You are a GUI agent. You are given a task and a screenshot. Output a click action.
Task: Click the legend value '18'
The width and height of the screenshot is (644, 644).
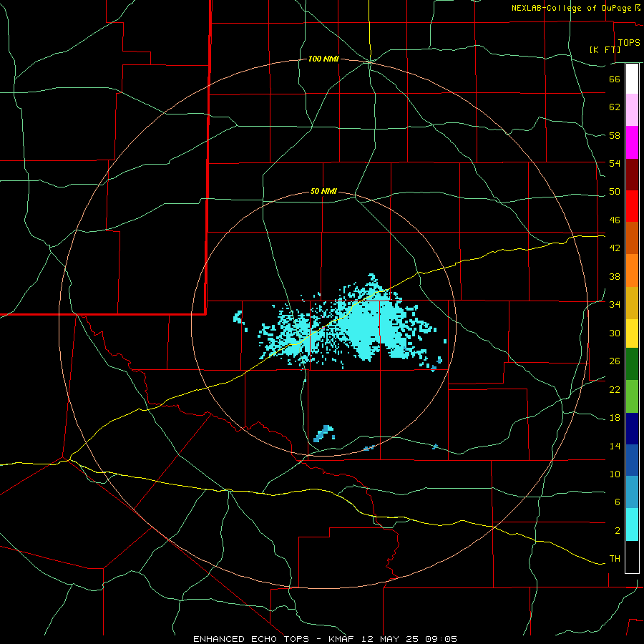point(615,418)
